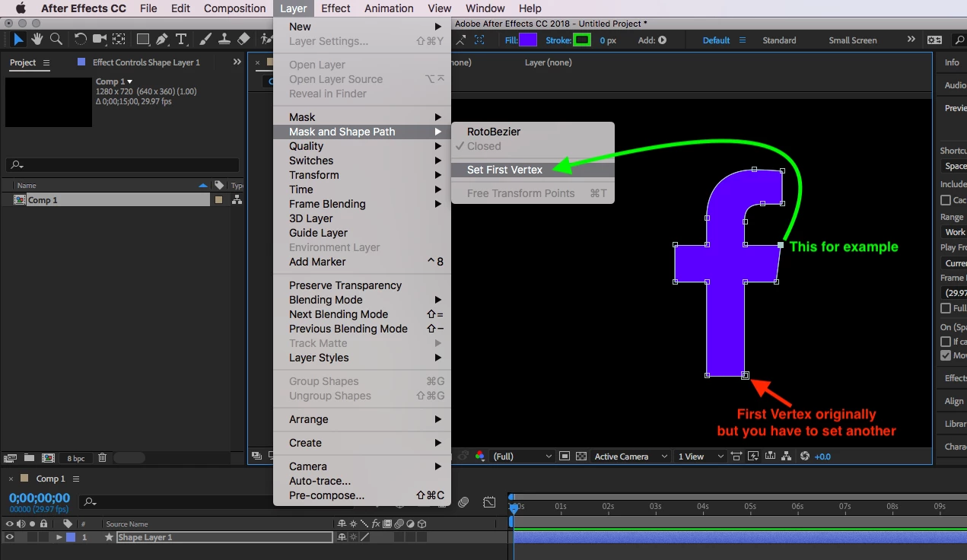The height and width of the screenshot is (560, 967).
Task: Click the Apple menu icon
Action: tap(21, 8)
